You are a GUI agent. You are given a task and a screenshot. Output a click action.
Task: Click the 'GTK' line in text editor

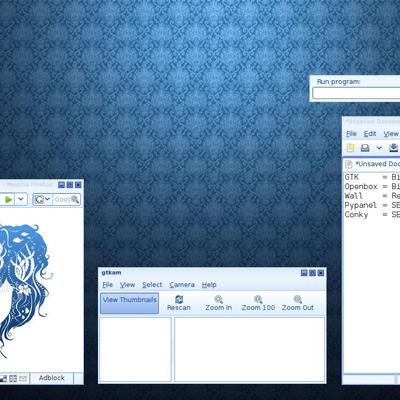(x=372, y=177)
